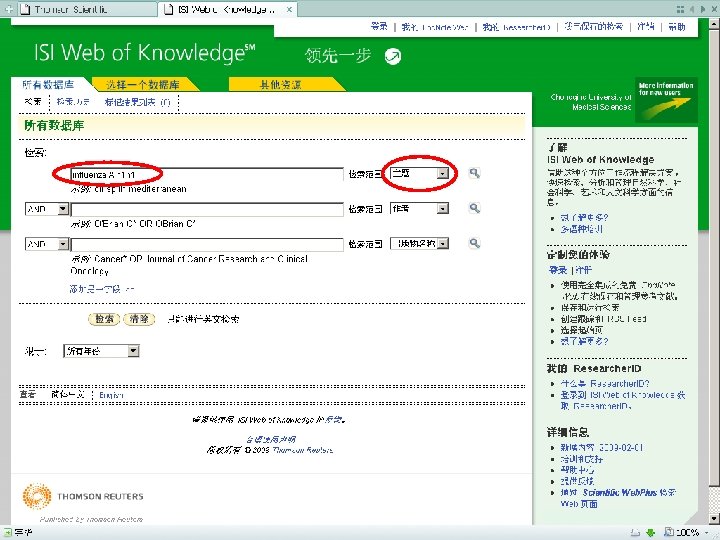Click the round arrow icon next to 领先一步
720x540 pixels.
pos(393,56)
